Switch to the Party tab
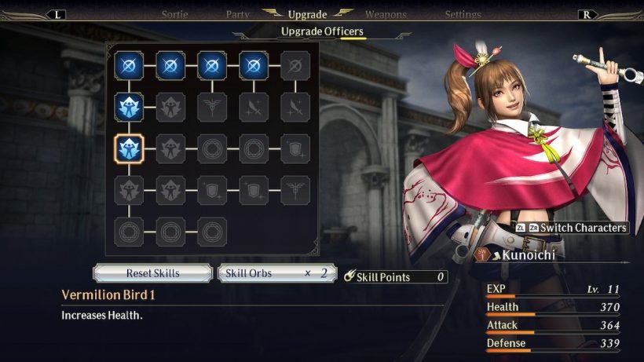This screenshot has width=644, height=362. coord(238,15)
